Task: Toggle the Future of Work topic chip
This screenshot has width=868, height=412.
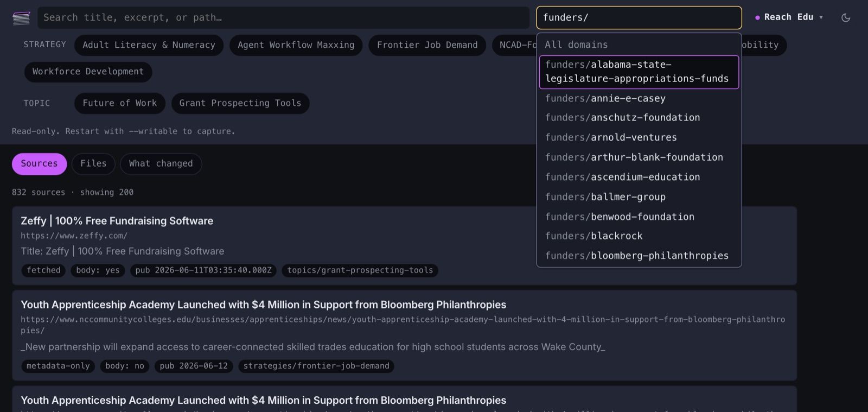Action: tap(120, 103)
